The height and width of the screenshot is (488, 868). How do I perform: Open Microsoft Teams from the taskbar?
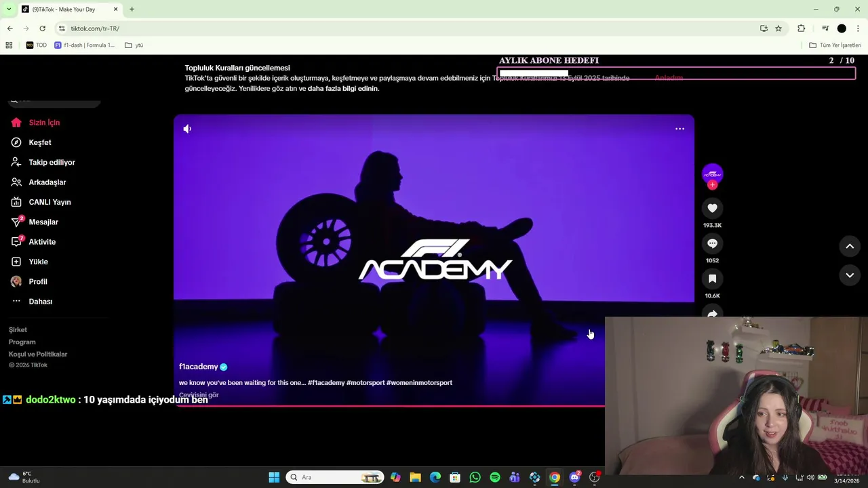click(515, 477)
